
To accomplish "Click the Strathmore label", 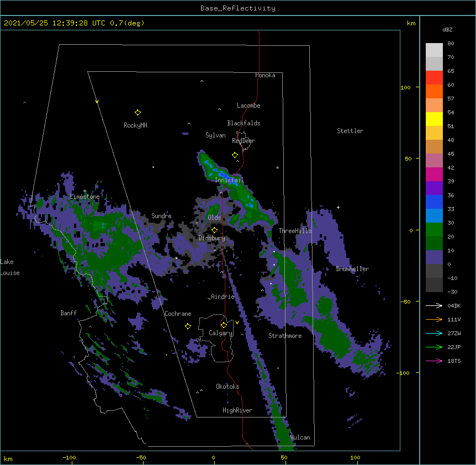I will (285, 336).
